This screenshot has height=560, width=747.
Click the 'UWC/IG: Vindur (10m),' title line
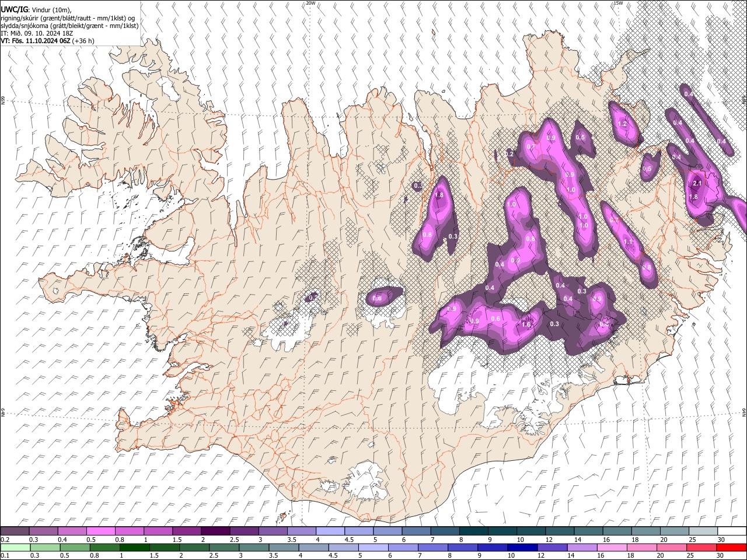click(x=37, y=10)
